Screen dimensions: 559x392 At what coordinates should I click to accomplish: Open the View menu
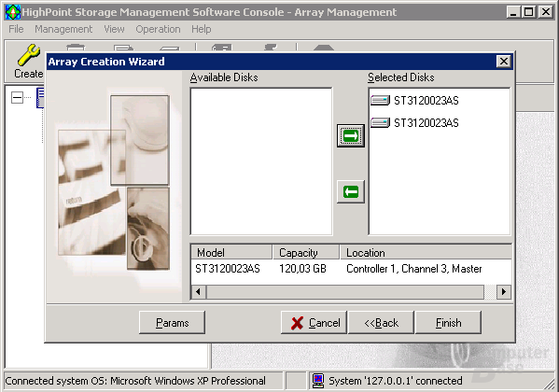click(x=114, y=29)
